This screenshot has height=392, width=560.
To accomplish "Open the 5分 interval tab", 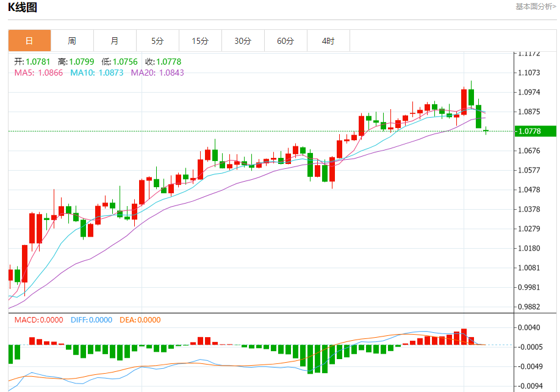I will [x=157, y=41].
